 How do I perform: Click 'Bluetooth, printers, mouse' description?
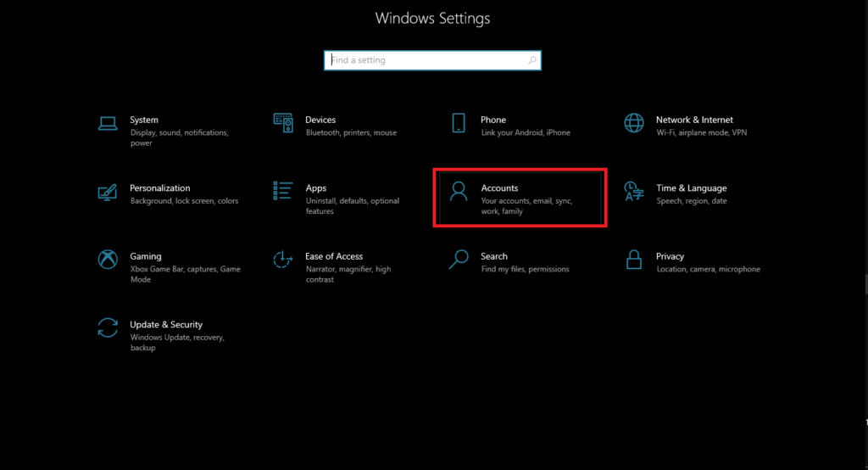(351, 132)
